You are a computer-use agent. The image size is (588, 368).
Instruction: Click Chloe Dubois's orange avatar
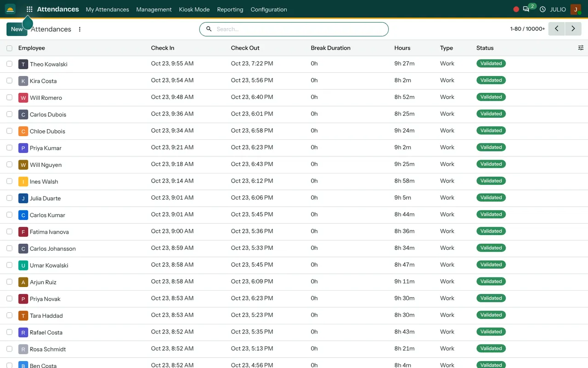tap(23, 131)
